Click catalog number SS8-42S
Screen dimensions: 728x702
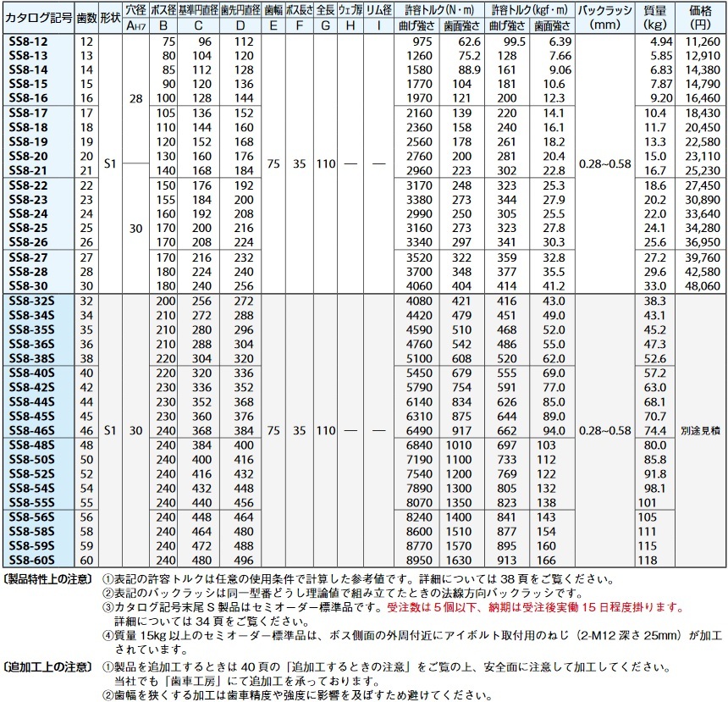31,388
